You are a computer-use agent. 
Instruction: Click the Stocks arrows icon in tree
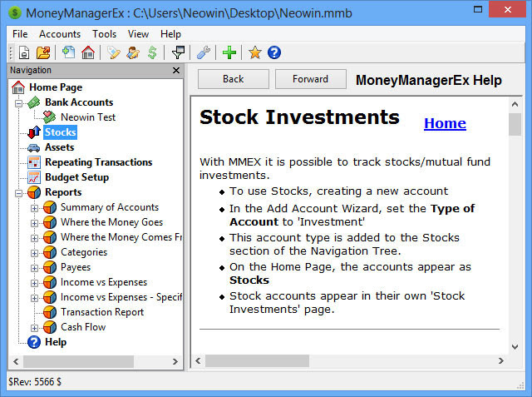pyautogui.click(x=34, y=132)
